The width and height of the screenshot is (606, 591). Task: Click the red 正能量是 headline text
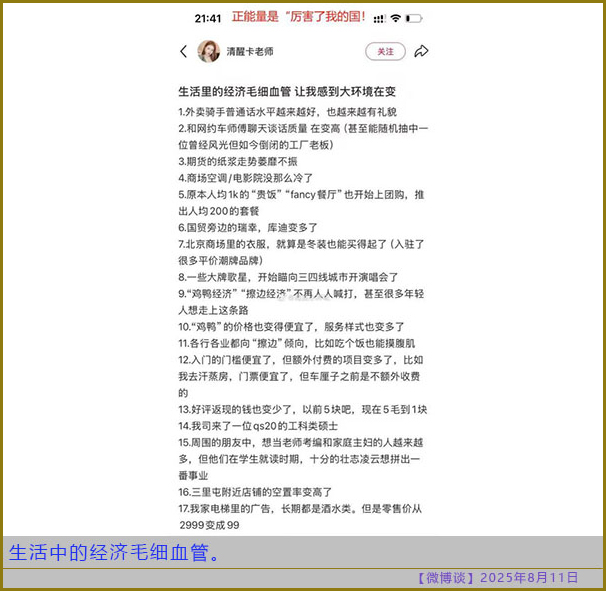pos(298,17)
